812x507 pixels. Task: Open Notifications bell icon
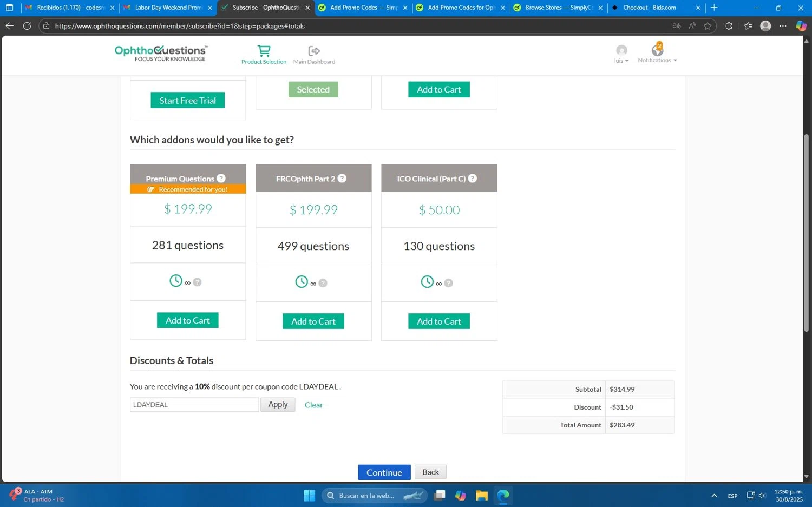tap(657, 50)
